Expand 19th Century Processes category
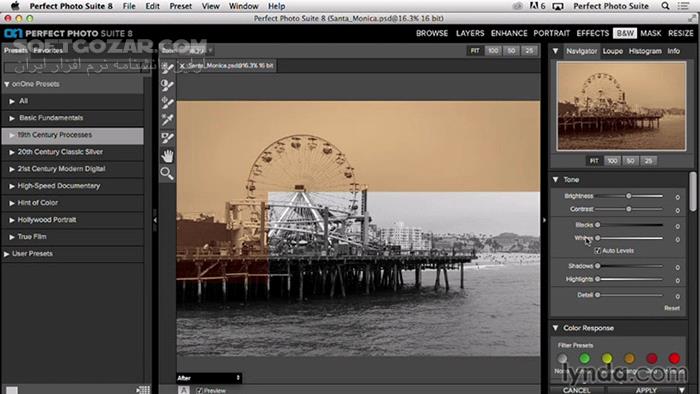 point(12,135)
